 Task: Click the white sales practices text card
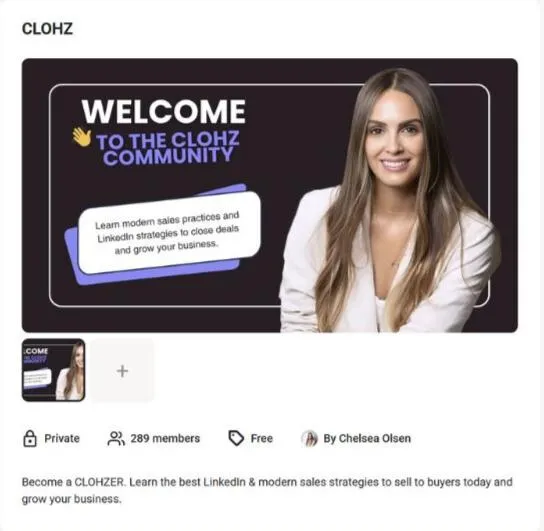[x=169, y=232]
